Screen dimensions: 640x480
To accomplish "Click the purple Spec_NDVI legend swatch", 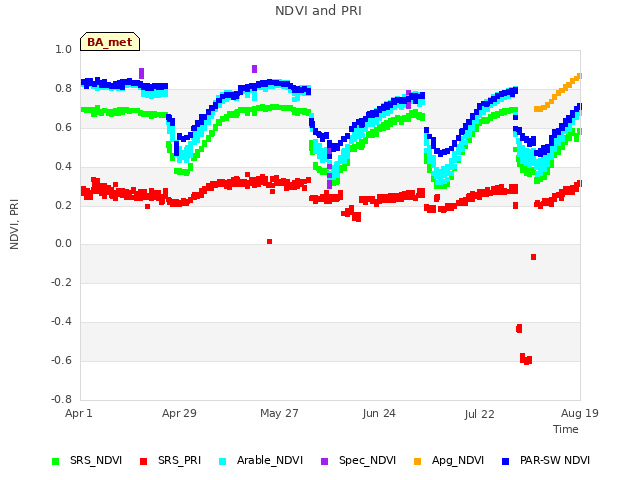I will (x=324, y=461).
